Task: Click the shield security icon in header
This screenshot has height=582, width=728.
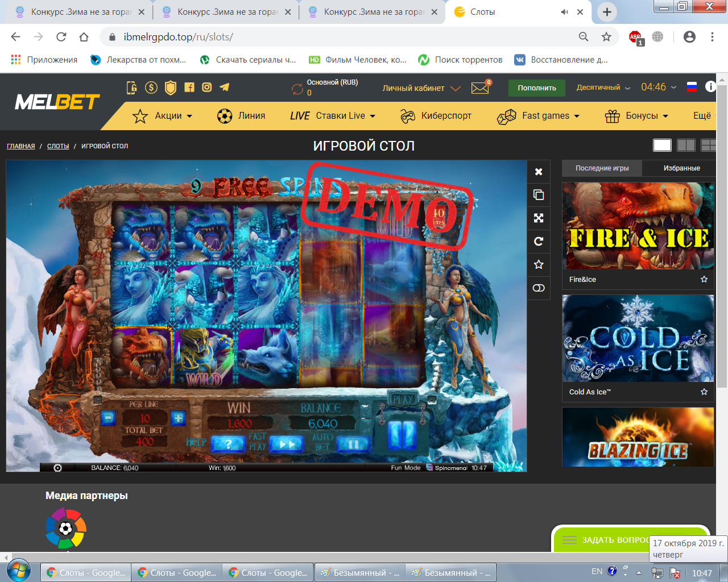Action: click(x=170, y=88)
